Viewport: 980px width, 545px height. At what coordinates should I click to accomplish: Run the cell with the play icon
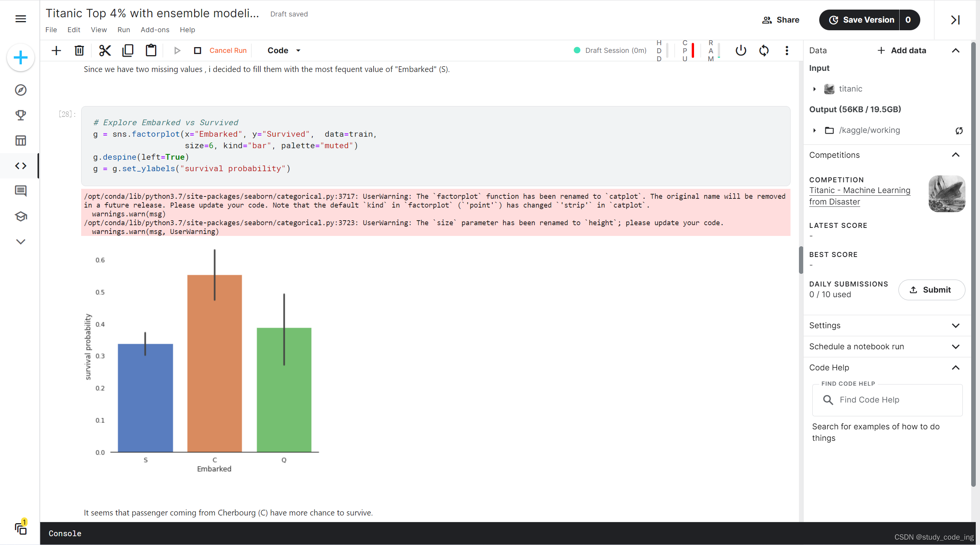(177, 51)
